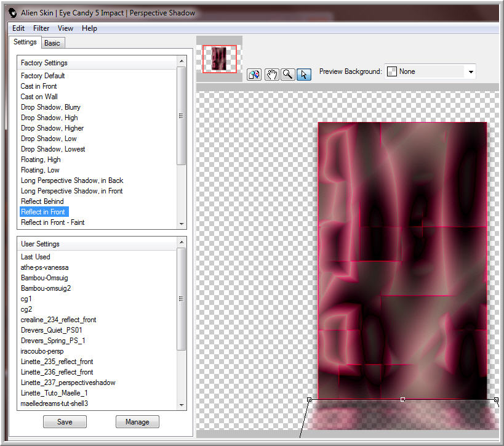Image resolution: width=504 pixels, height=446 pixels.
Task: Select the highlighted Reflect in Front preset
Action: pyautogui.click(x=44, y=212)
